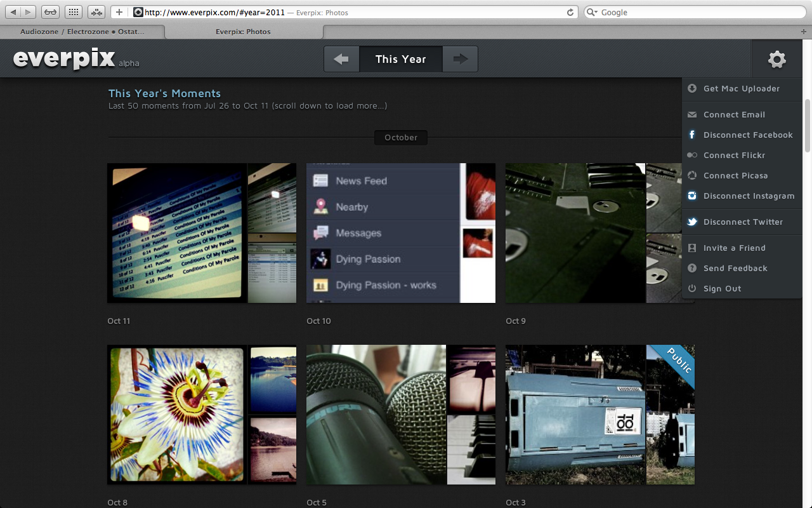The image size is (812, 508).
Task: Open Send Feedback link
Action: pos(735,269)
